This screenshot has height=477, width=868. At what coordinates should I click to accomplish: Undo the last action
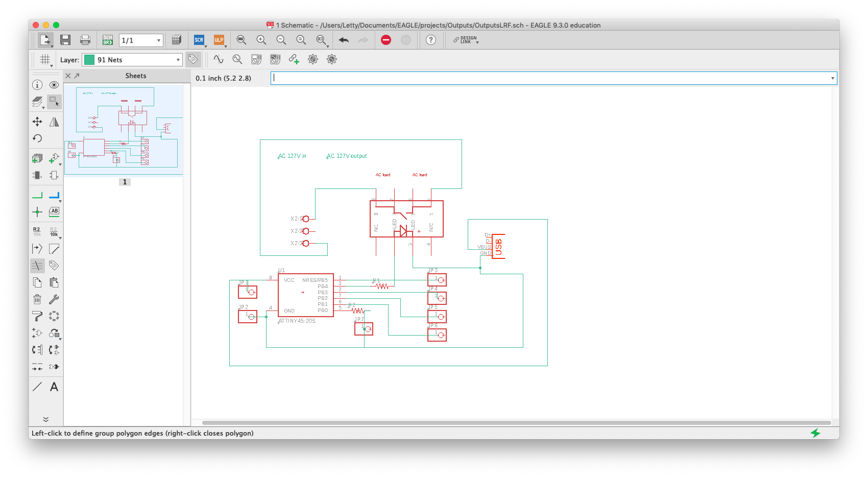click(344, 40)
